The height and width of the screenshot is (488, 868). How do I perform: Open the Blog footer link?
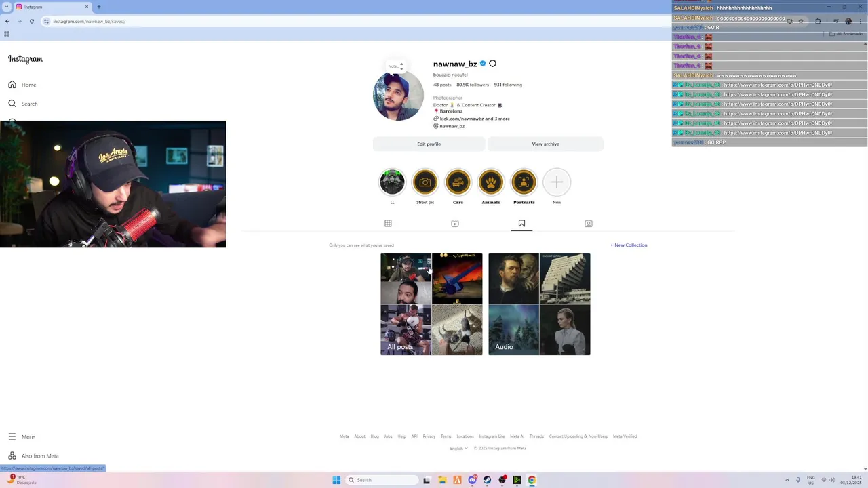pos(374,436)
